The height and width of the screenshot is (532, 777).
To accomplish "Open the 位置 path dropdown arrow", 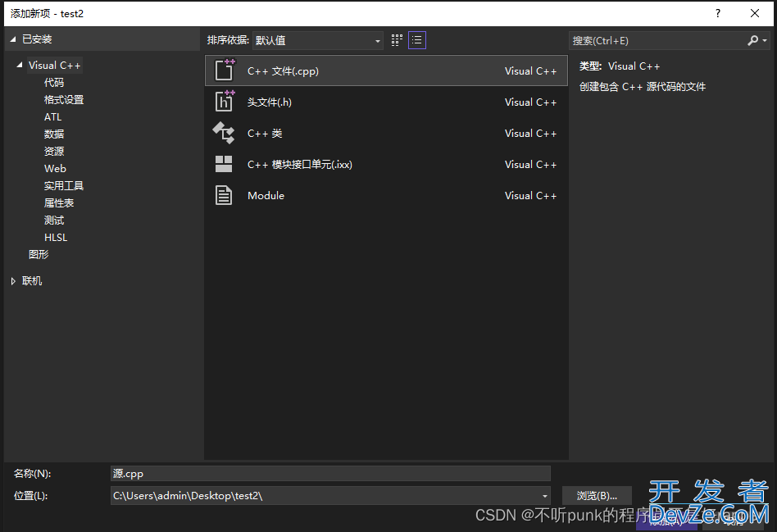I will coord(544,496).
